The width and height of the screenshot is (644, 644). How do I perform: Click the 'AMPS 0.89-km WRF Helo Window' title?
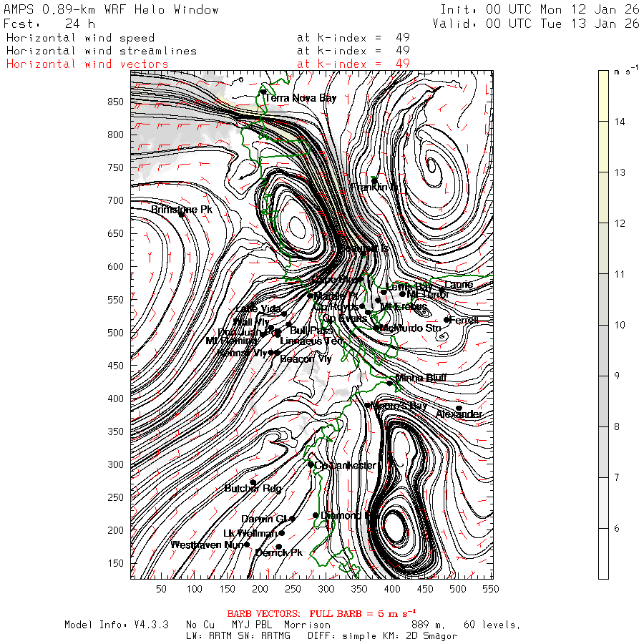click(112, 9)
